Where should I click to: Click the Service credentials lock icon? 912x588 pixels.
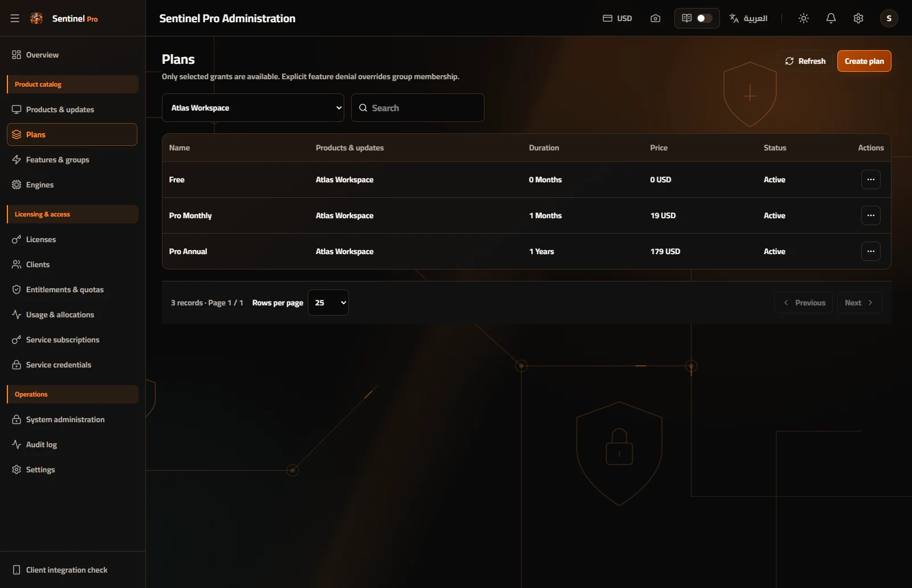[17, 365]
